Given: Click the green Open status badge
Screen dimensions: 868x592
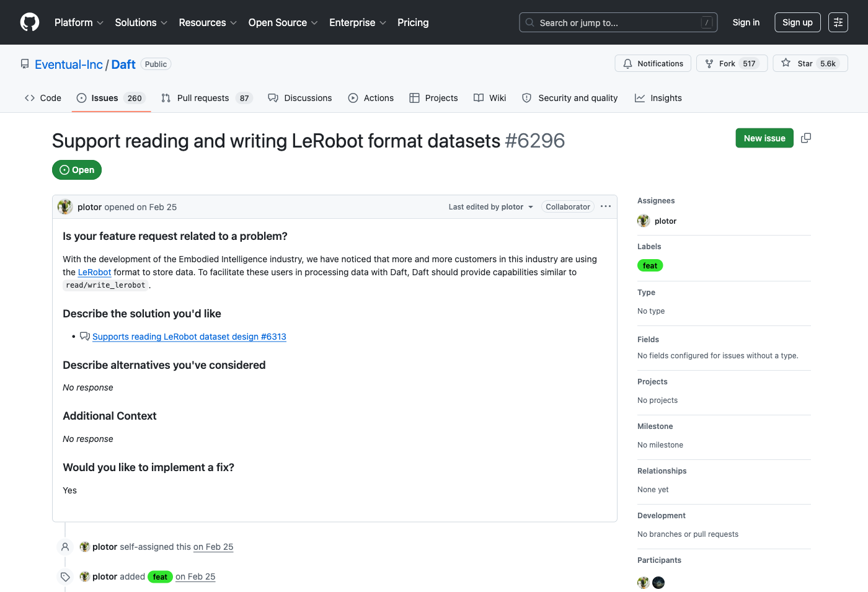Looking at the screenshot, I should pos(77,170).
